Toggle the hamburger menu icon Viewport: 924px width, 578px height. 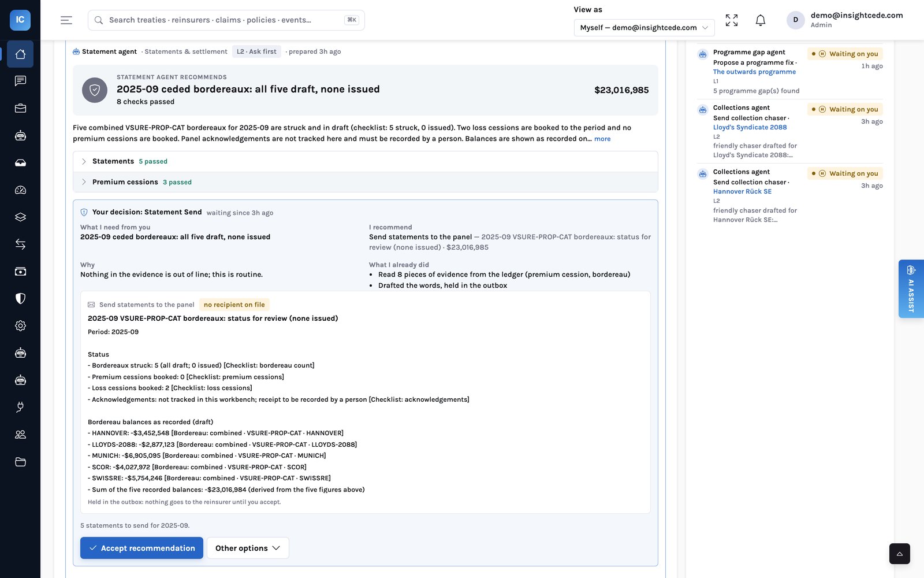66,20
